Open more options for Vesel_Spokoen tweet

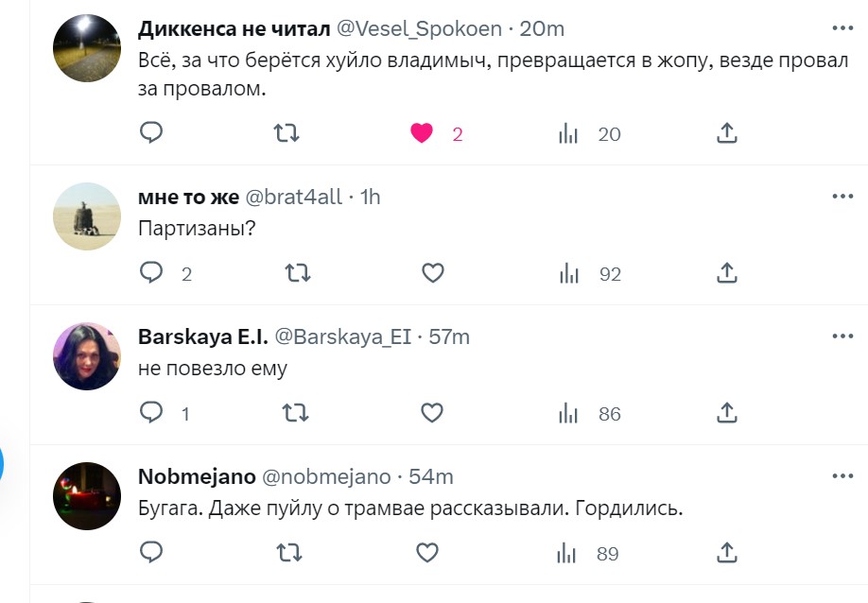click(842, 27)
